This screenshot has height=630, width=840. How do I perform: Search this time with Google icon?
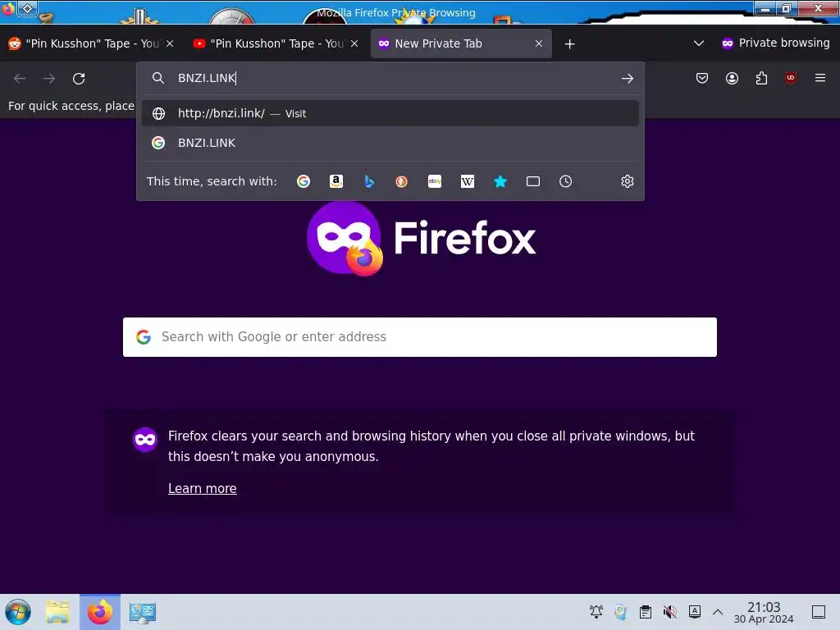pyautogui.click(x=304, y=181)
